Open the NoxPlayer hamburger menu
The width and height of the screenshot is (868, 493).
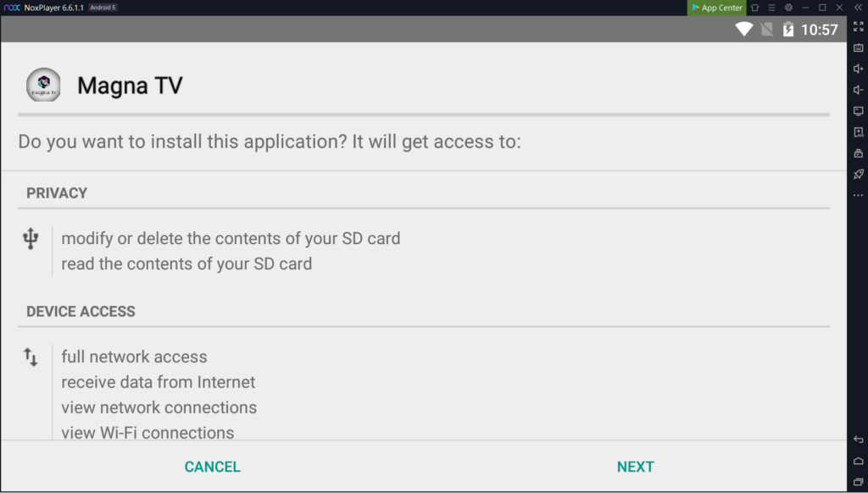771,8
